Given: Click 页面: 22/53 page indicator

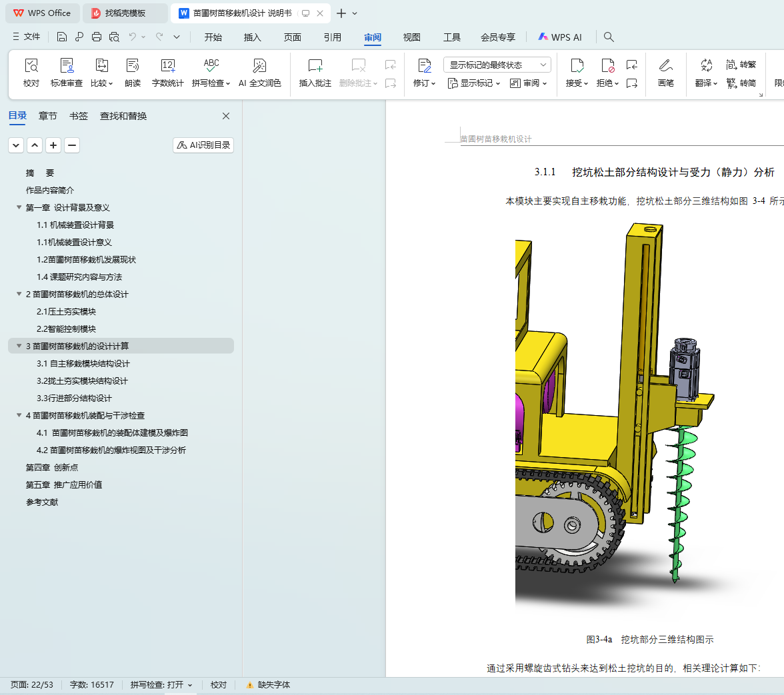Looking at the screenshot, I should [31, 684].
